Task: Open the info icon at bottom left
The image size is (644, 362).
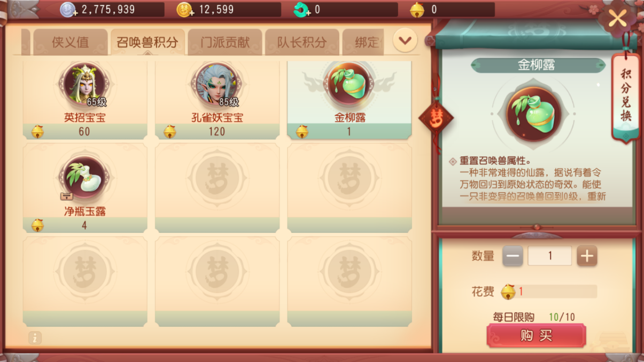Action: pyautogui.click(x=35, y=337)
